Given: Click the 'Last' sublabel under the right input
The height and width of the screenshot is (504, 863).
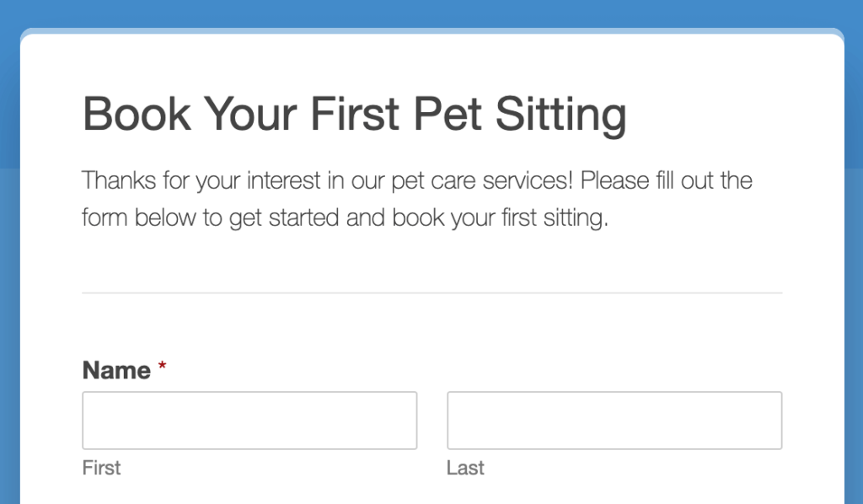Looking at the screenshot, I should (465, 468).
